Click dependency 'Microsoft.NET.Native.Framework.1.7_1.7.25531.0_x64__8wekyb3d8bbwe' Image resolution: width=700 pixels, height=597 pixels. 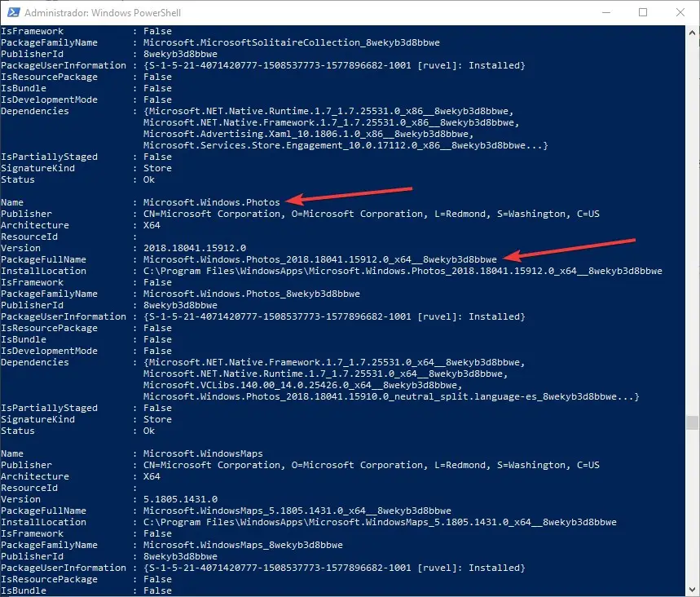coord(334,362)
